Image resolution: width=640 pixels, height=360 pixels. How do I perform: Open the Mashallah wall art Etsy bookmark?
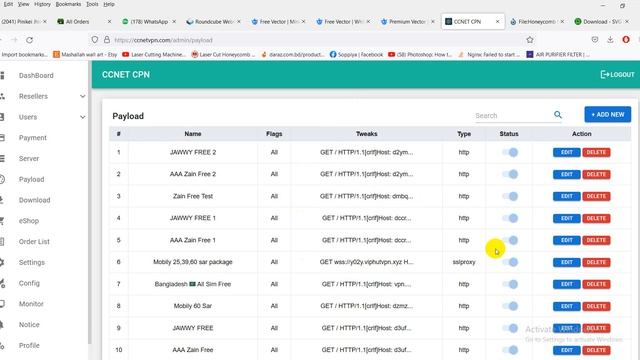[85, 54]
